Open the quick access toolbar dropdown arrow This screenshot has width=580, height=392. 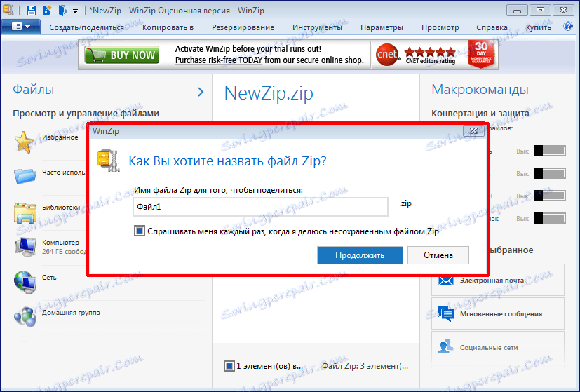coord(75,11)
